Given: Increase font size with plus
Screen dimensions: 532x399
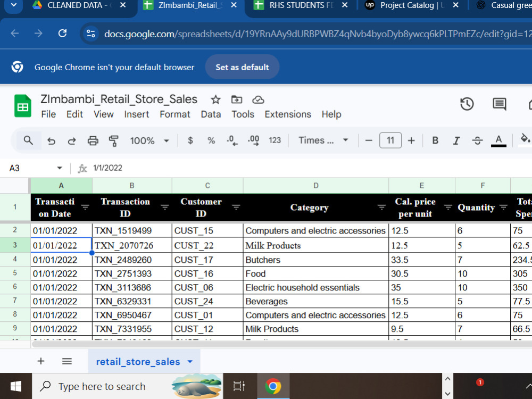Looking at the screenshot, I should coord(411,140).
